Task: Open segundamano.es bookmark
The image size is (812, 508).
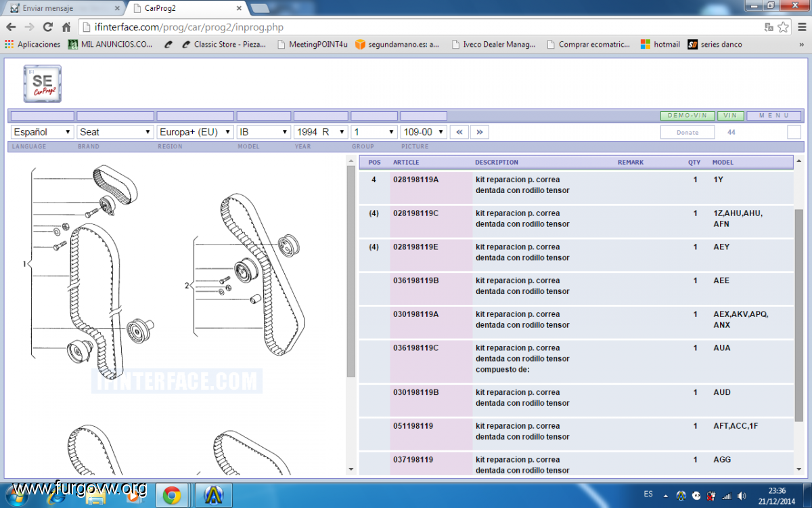Action: click(x=397, y=44)
